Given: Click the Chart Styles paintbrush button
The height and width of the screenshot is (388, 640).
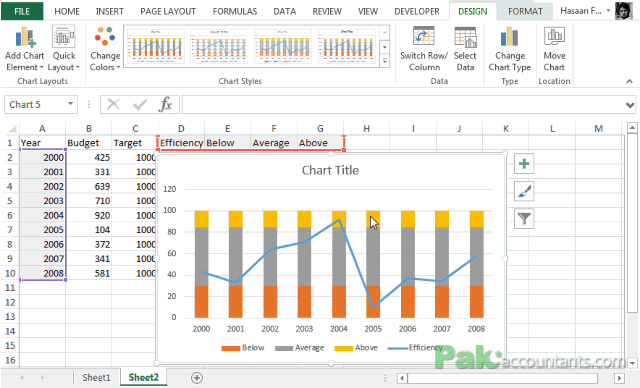Looking at the screenshot, I should (524, 191).
